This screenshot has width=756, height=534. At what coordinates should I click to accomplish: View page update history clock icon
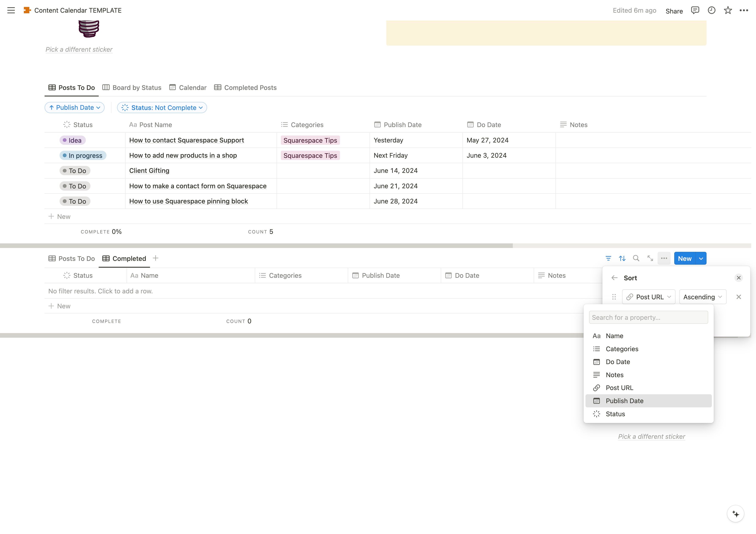(x=711, y=10)
